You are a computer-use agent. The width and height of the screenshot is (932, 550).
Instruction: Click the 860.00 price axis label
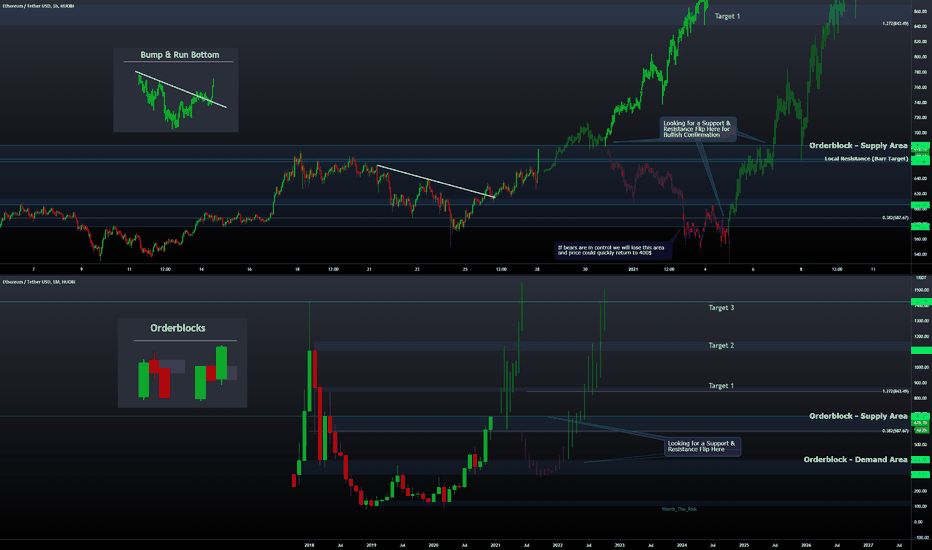click(921, 11)
